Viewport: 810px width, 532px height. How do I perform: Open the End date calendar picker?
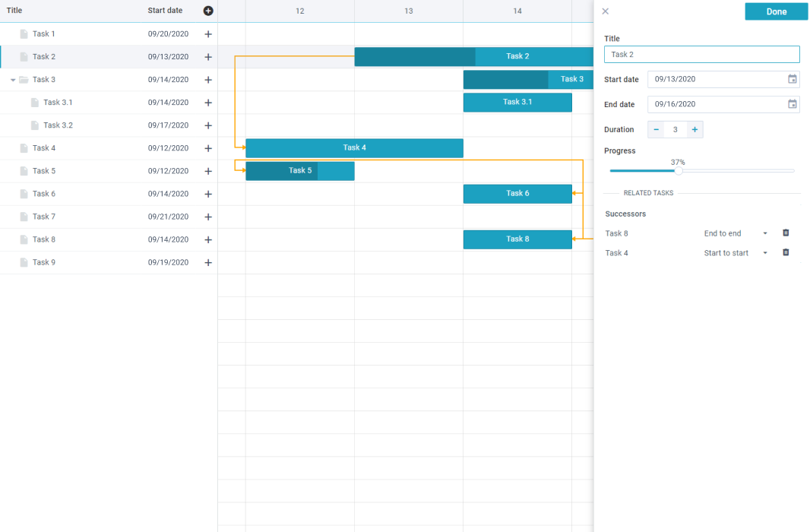click(792, 104)
